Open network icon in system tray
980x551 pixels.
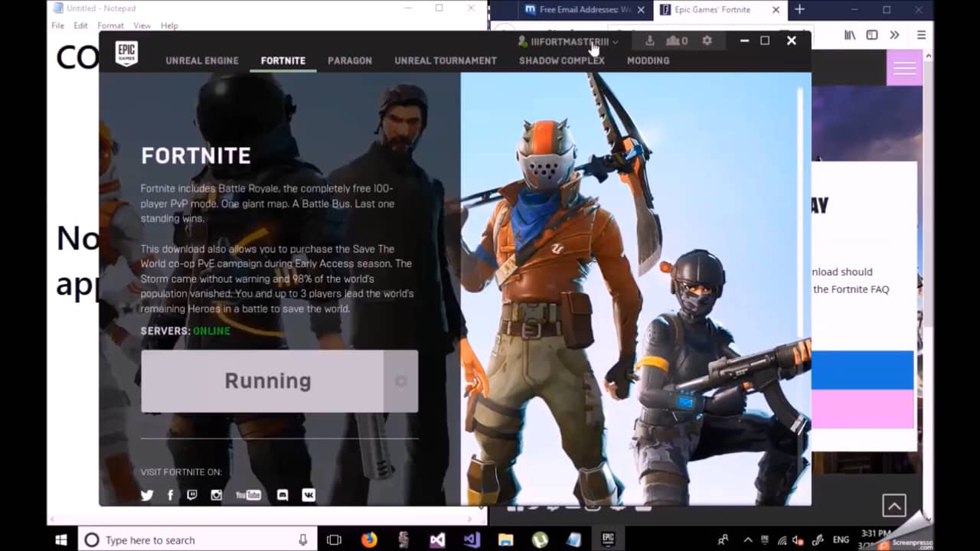tap(782, 540)
